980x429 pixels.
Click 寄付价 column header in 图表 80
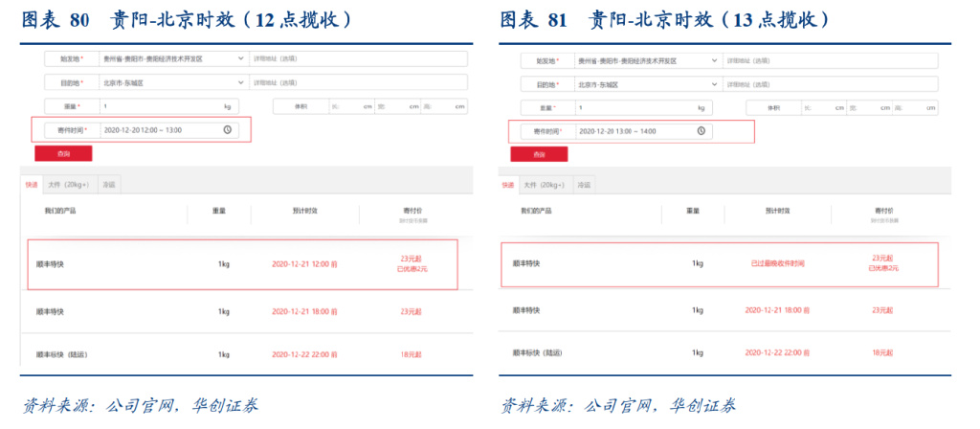pos(413,211)
